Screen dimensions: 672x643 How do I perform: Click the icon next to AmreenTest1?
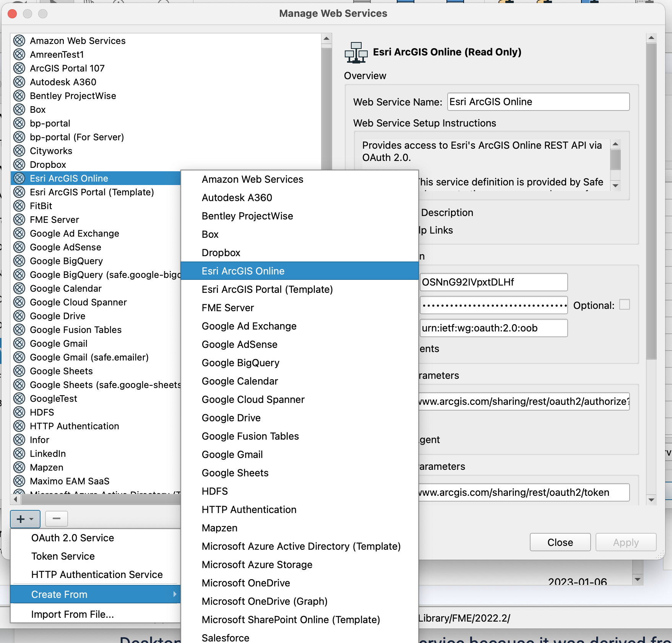coord(19,54)
